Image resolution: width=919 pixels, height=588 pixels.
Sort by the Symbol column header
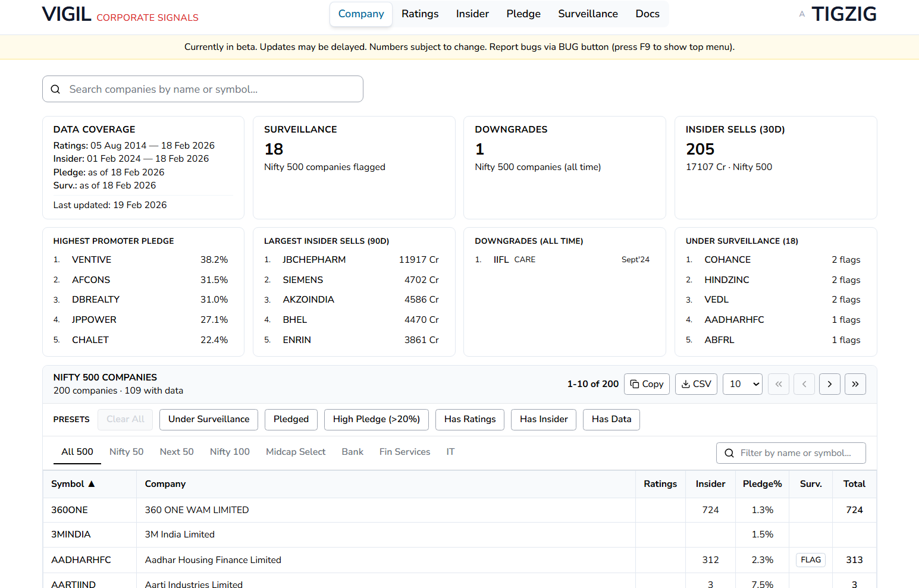click(73, 484)
